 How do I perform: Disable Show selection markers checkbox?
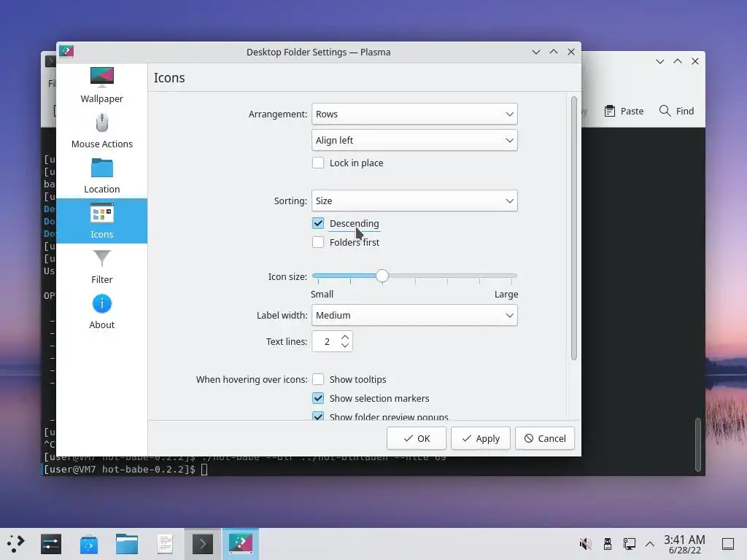coord(318,398)
